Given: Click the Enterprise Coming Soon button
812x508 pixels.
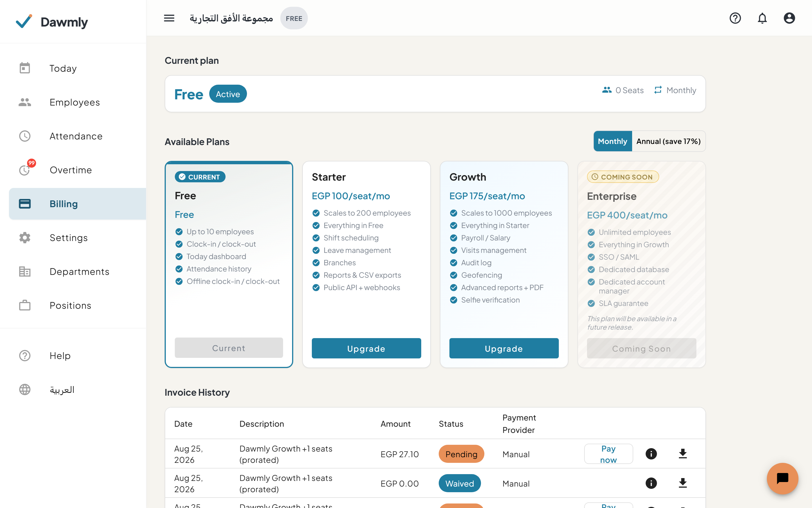Looking at the screenshot, I should coord(641,349).
